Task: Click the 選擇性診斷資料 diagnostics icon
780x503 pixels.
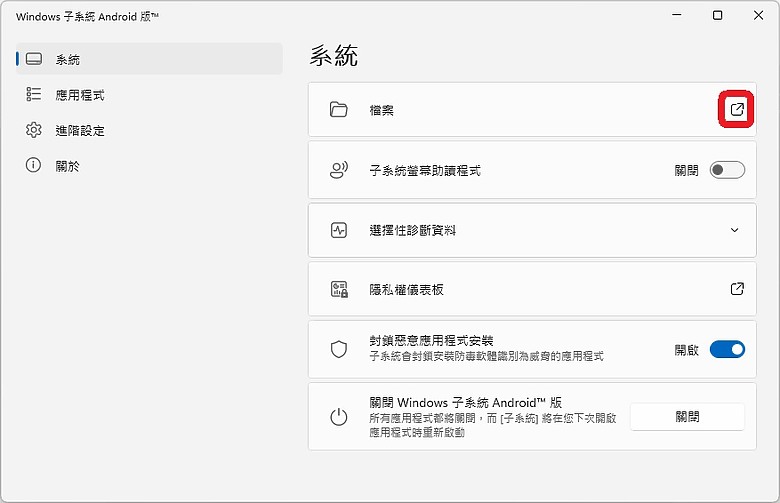Action: click(x=339, y=230)
